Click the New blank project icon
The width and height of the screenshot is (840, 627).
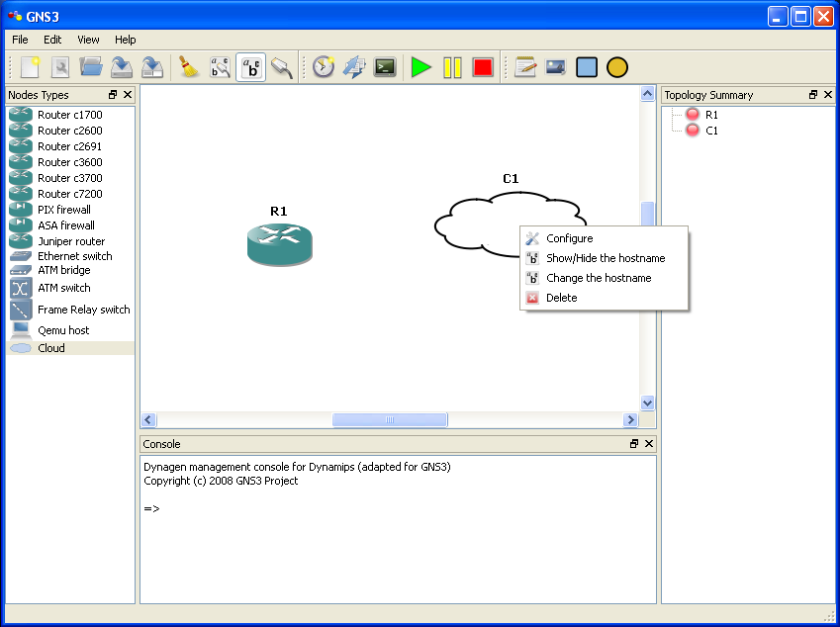pyautogui.click(x=30, y=67)
